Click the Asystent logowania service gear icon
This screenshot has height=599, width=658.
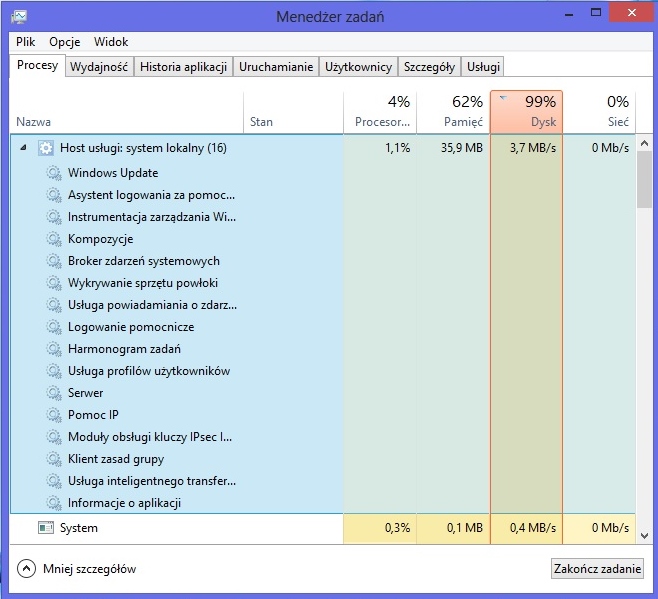(x=54, y=195)
